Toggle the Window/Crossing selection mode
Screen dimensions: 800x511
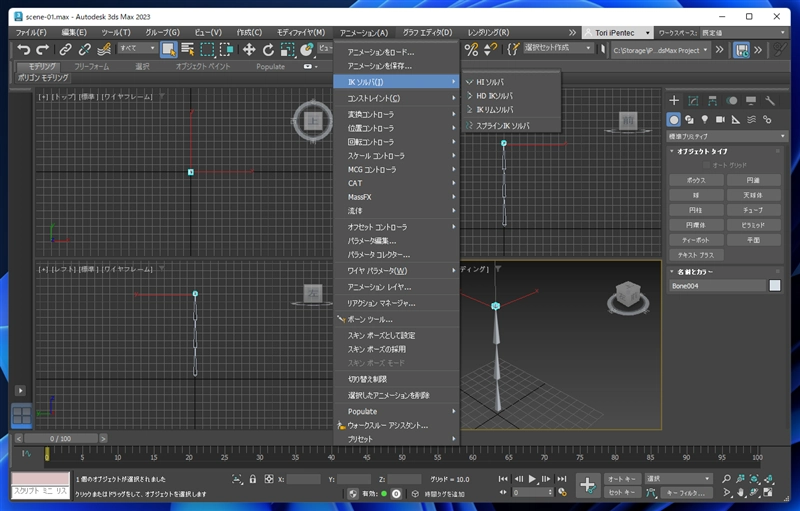pyautogui.click(x=227, y=49)
